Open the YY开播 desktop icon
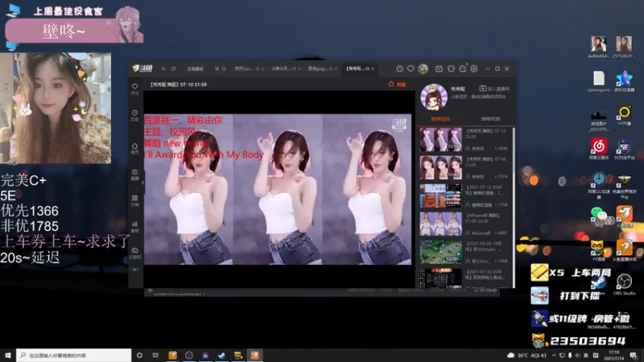The height and width of the screenshot is (362, 644). (x=625, y=116)
